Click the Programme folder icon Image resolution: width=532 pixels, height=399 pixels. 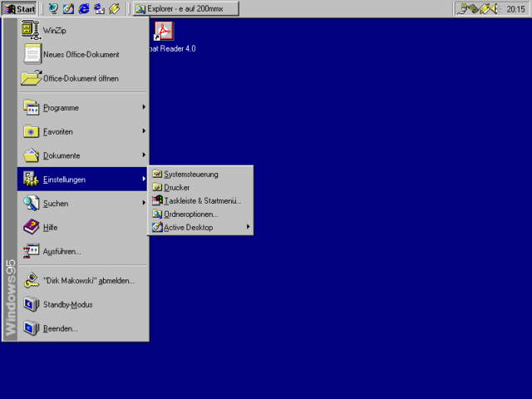[32, 107]
